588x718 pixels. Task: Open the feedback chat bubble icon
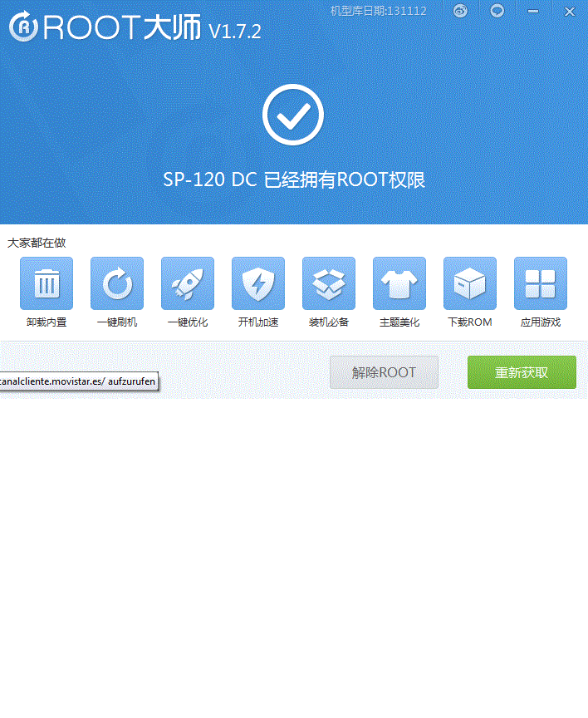click(x=497, y=11)
